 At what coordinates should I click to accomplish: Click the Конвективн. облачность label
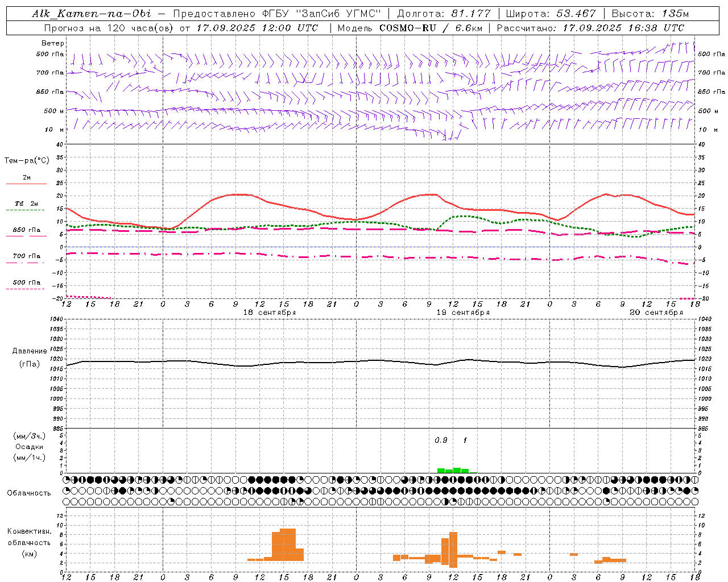pyautogui.click(x=29, y=537)
